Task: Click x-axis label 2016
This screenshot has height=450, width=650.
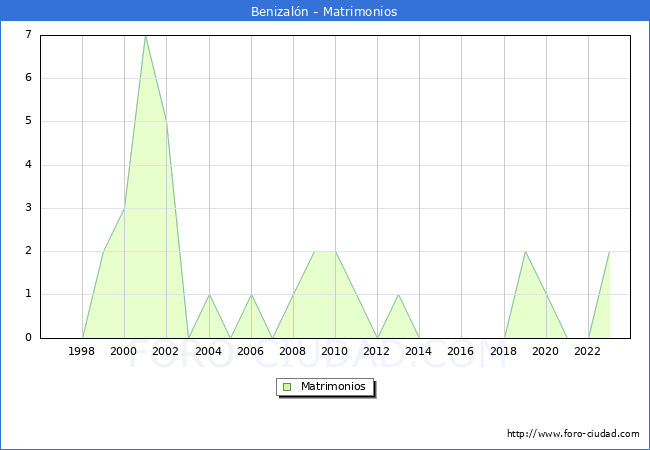Action: coord(461,351)
